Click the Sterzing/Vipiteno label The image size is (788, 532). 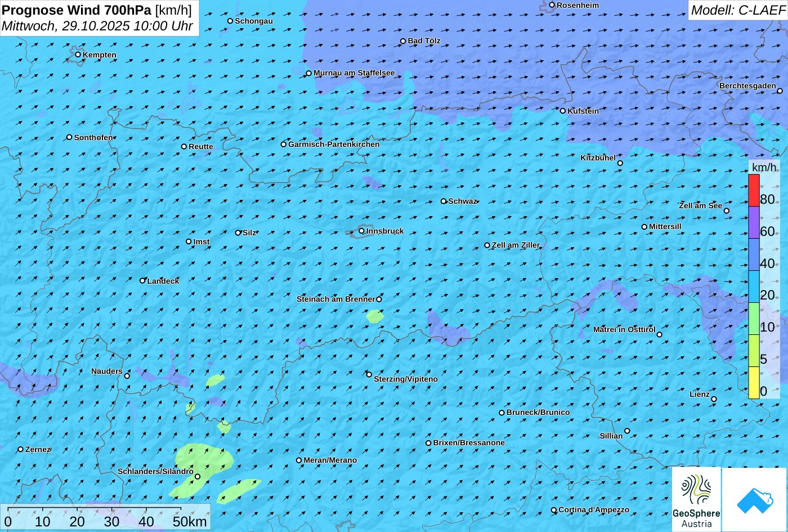(x=406, y=379)
